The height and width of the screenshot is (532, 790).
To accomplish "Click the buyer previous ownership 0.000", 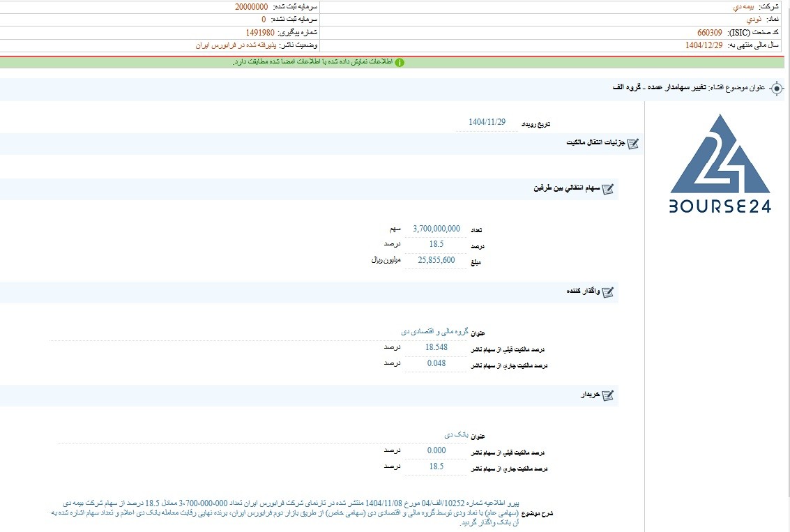I will coord(436,450).
